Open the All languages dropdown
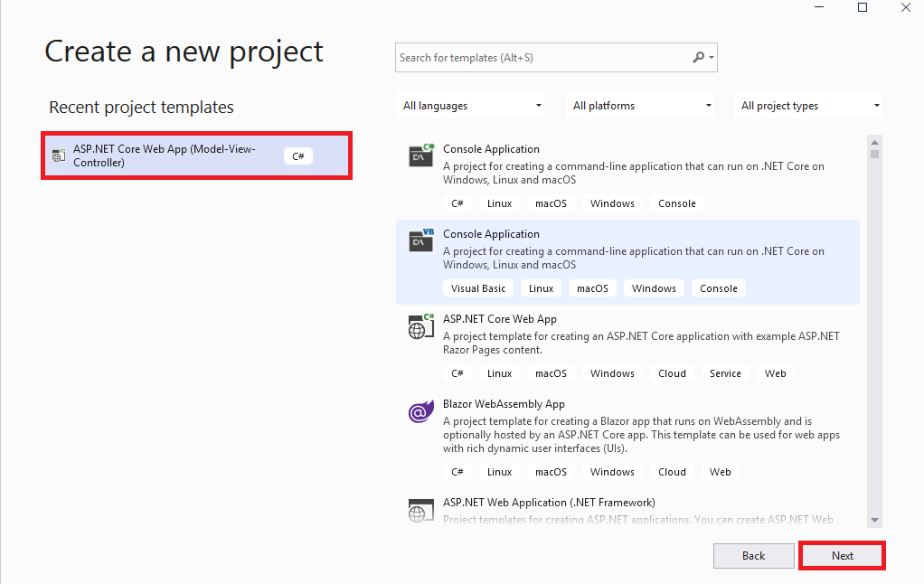924x584 pixels. 469,105
